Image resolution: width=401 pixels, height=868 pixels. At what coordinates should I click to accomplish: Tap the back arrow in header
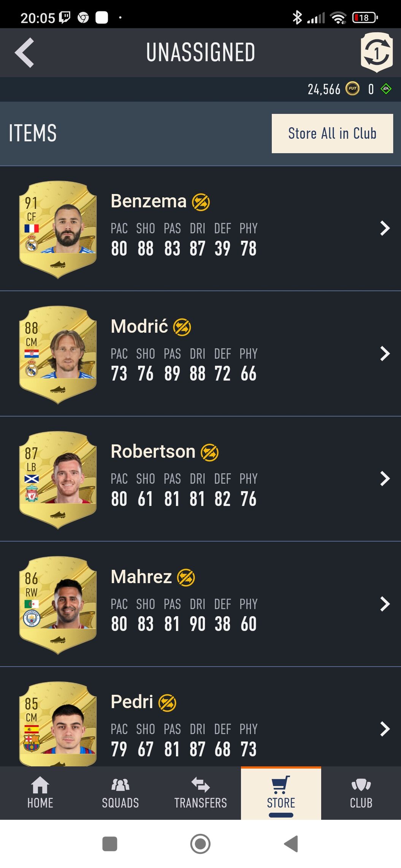25,53
